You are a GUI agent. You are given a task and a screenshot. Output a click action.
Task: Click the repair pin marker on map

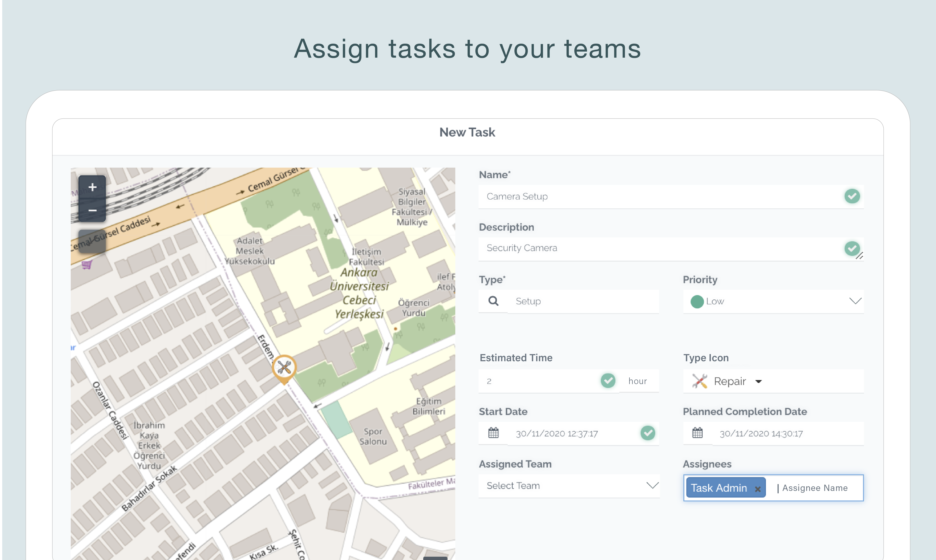[284, 367]
